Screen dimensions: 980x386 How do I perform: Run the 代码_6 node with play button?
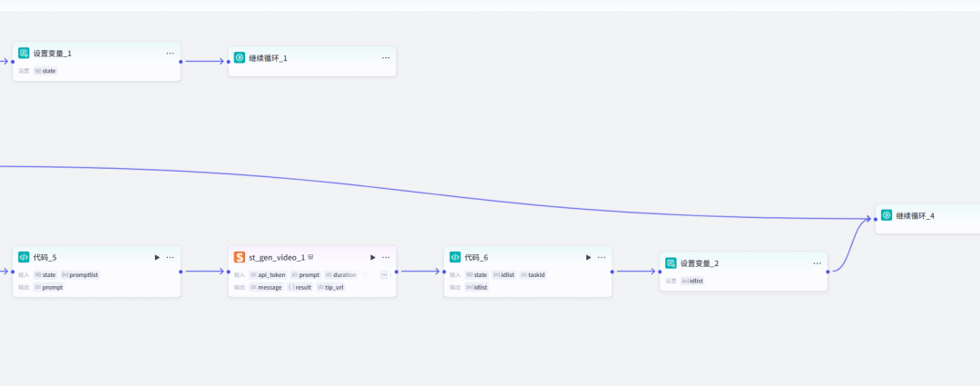click(588, 257)
